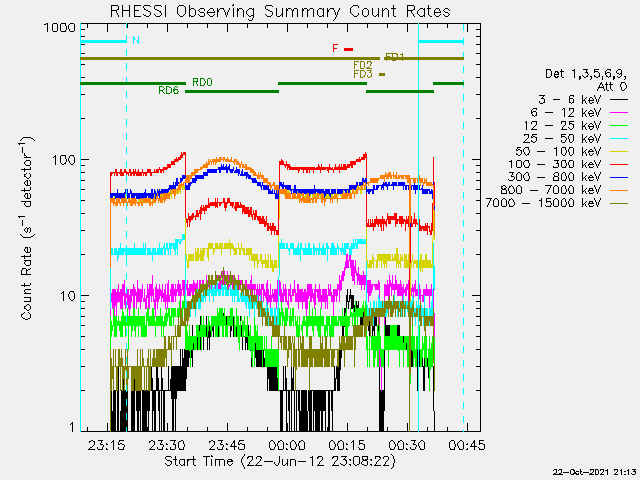The width and height of the screenshot is (640, 480).
Task: Select the 12 - 25 keV legend label
Action: [x=562, y=125]
